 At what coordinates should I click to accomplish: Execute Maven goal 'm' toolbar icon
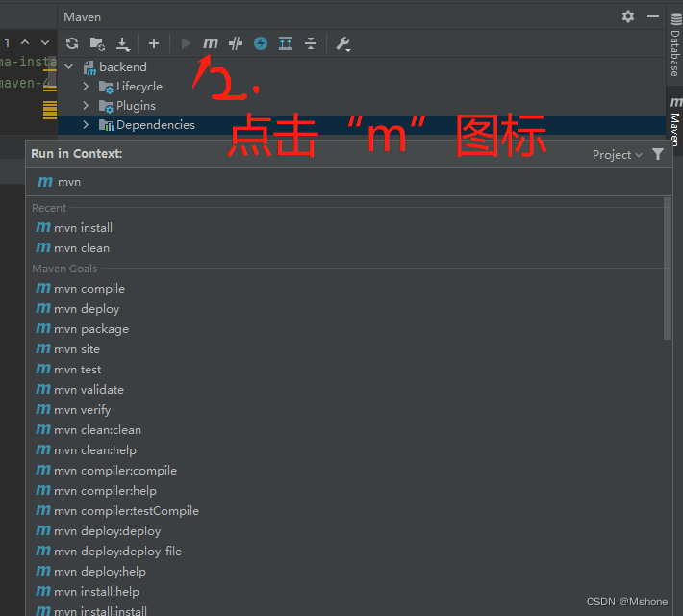[211, 43]
